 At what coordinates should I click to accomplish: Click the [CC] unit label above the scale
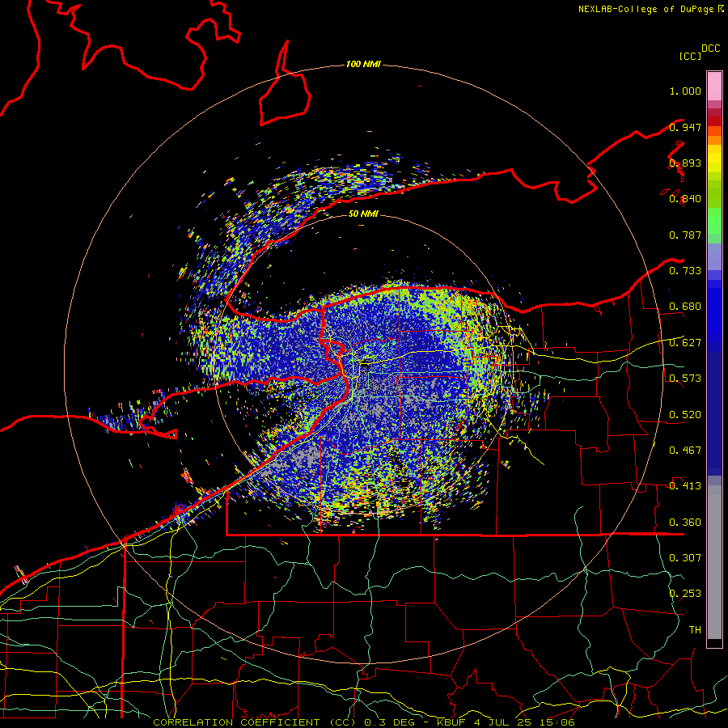690,56
